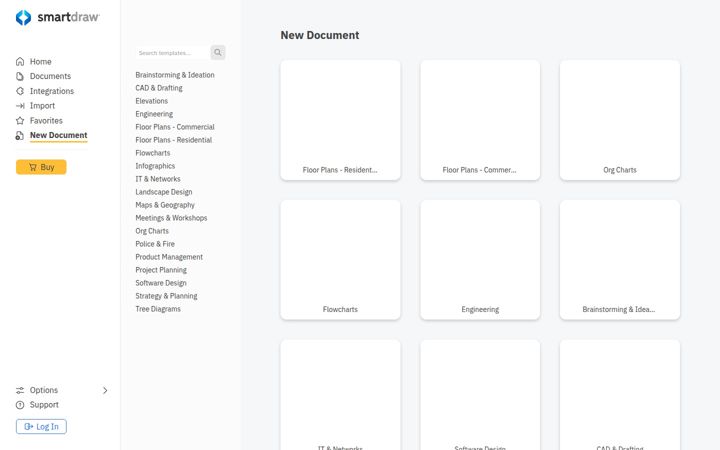The image size is (720, 450).
Task: Open Home in the sidebar
Action: click(40, 62)
